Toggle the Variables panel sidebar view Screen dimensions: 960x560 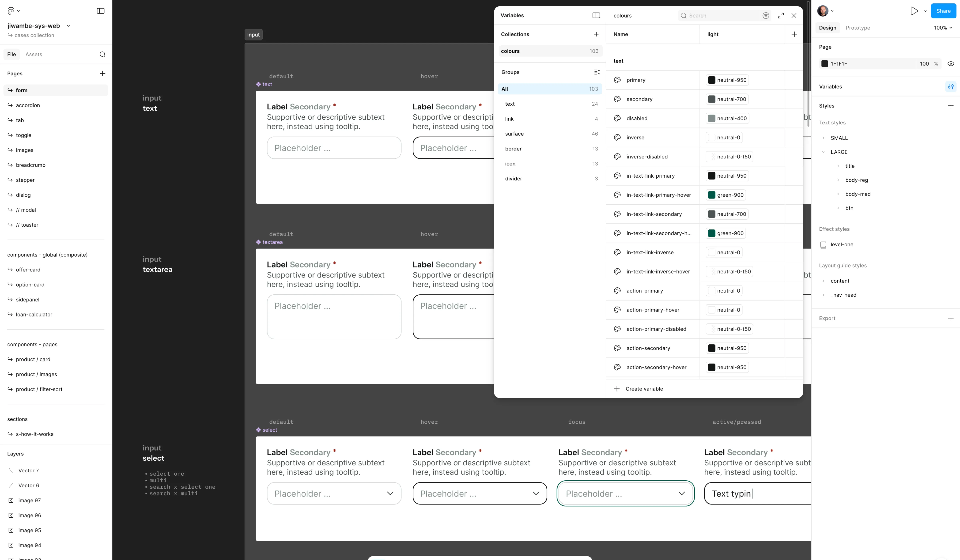click(596, 15)
